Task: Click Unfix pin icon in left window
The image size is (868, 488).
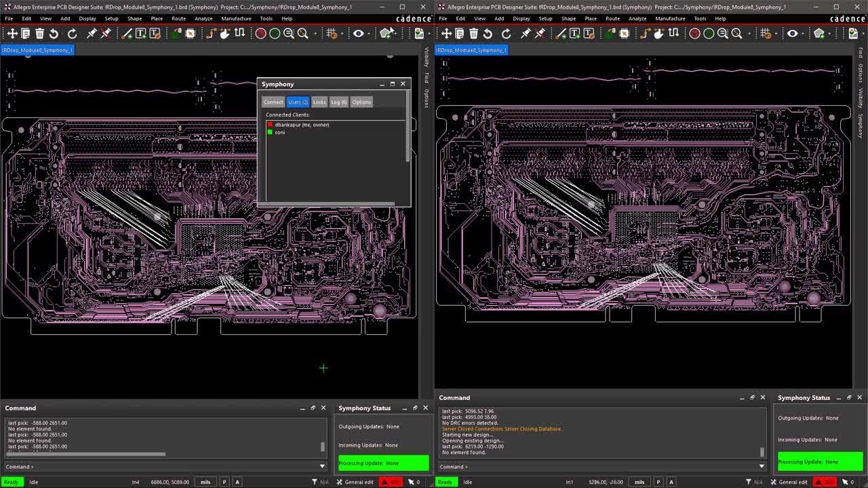Action: point(106,33)
